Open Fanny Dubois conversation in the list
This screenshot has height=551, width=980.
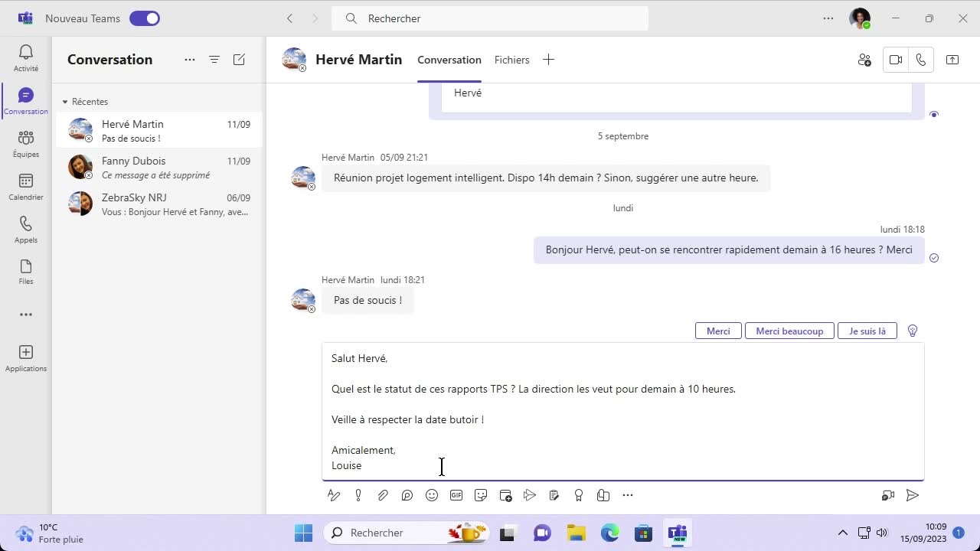click(159, 168)
